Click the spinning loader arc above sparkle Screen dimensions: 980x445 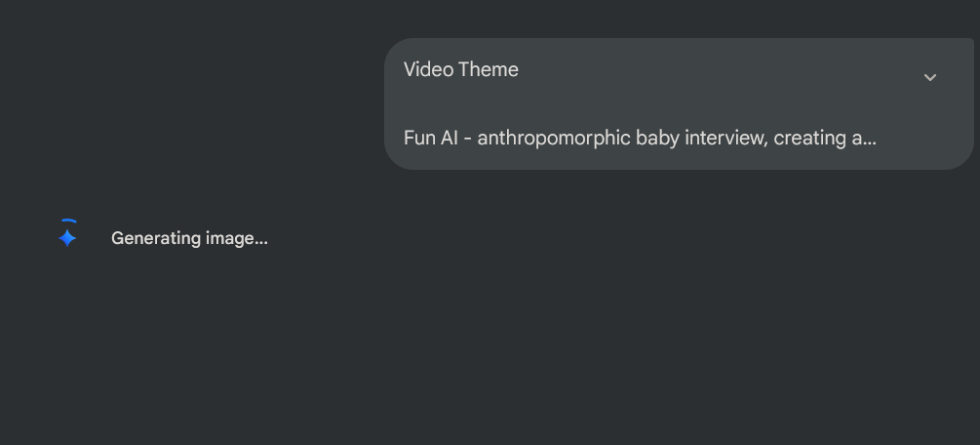pyautogui.click(x=68, y=221)
